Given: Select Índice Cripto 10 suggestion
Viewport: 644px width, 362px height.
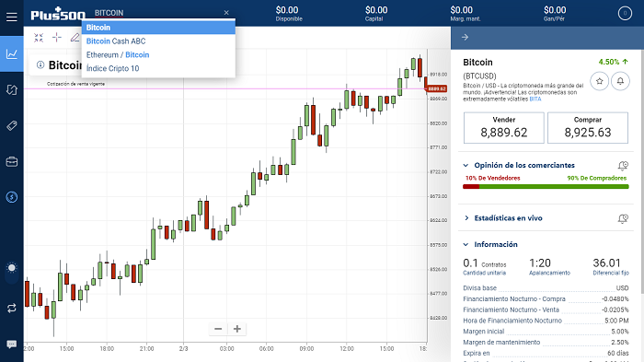Looking at the screenshot, I should click(158, 68).
